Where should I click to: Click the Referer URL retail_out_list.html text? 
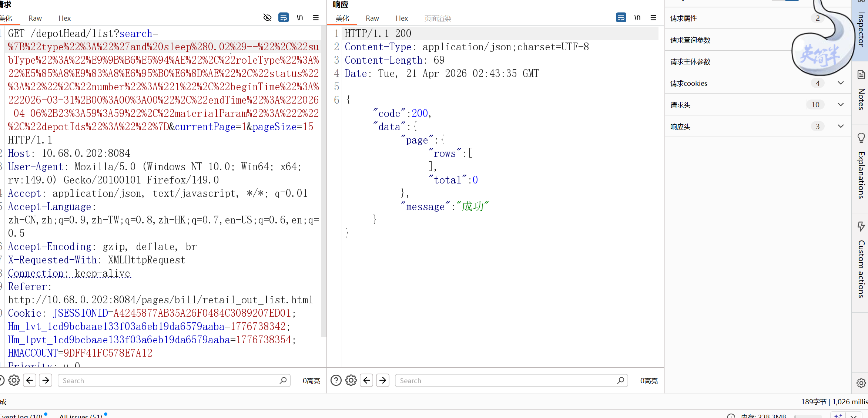pos(160,300)
